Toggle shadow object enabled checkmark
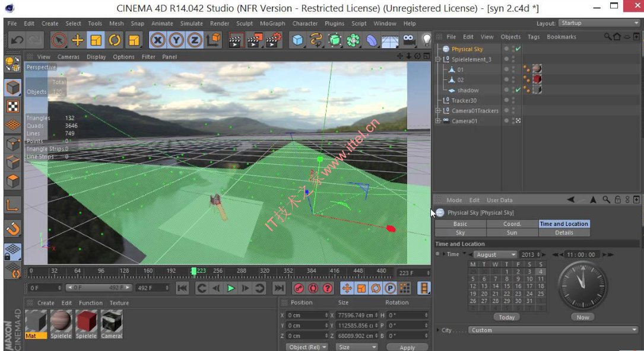 pos(518,90)
